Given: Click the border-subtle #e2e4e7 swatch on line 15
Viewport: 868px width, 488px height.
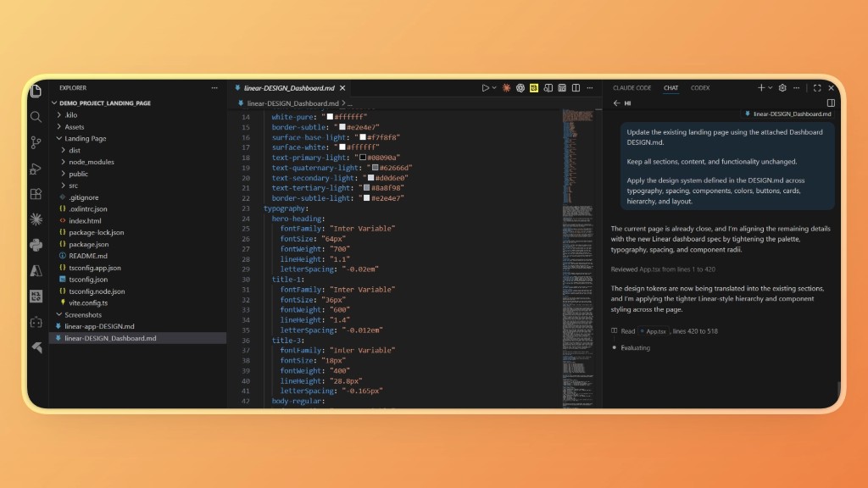Looking at the screenshot, I should pos(342,127).
